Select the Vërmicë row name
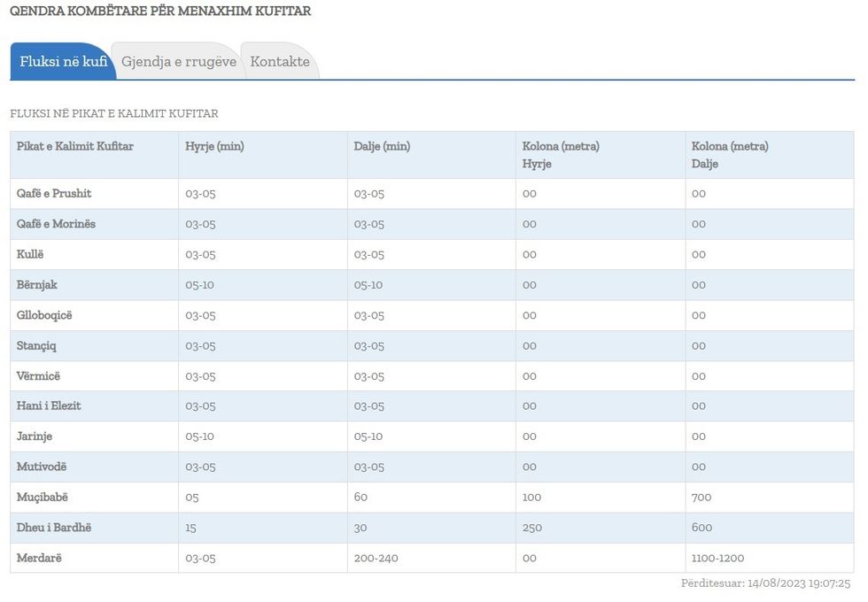Viewport: 868px width, 602px height. [x=38, y=376]
